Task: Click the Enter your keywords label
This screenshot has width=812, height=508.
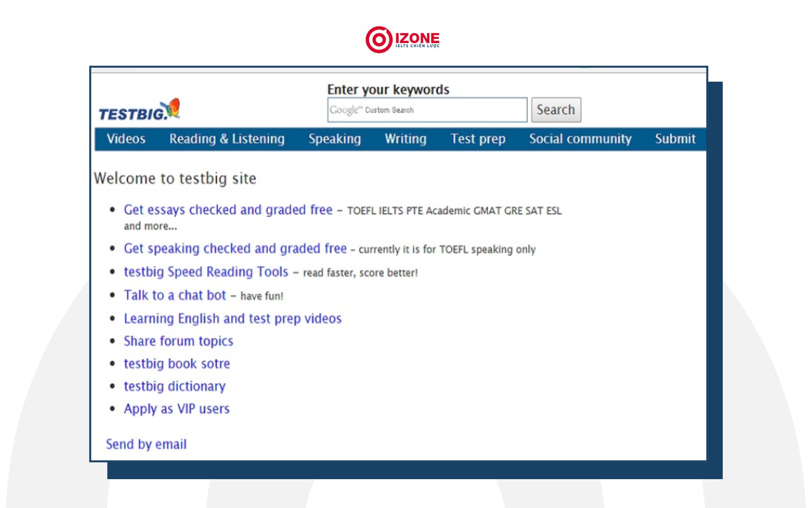Action: pos(388,89)
